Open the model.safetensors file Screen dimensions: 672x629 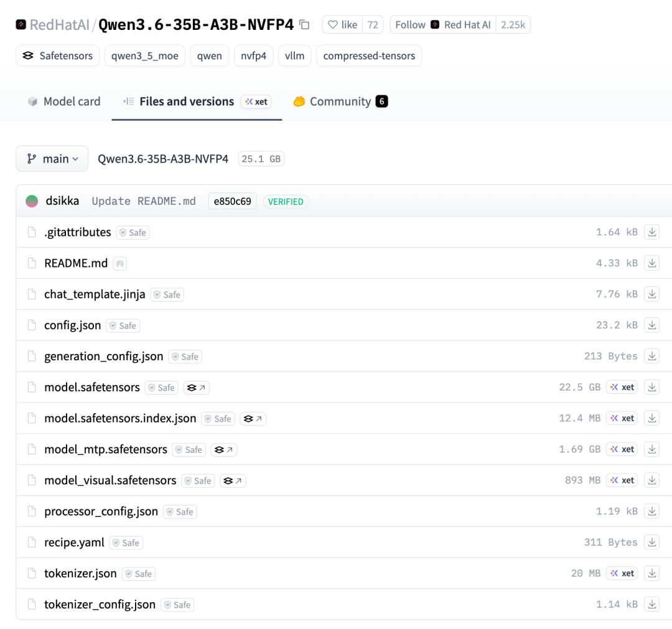click(x=92, y=387)
